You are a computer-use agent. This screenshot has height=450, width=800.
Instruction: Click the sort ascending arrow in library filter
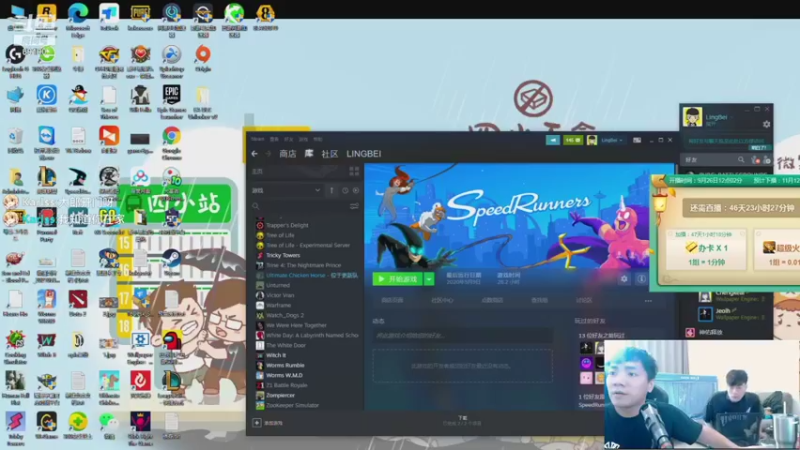click(x=332, y=190)
